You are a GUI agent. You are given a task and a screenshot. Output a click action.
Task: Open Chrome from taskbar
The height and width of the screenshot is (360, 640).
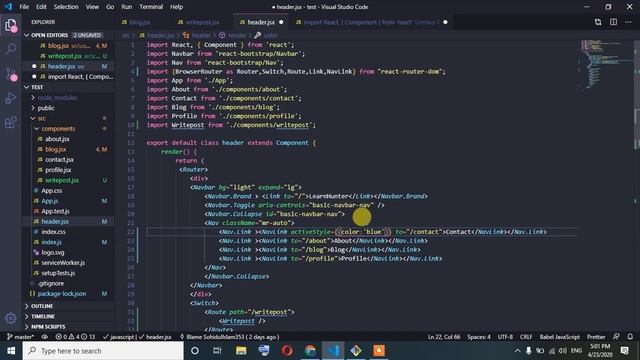(310, 351)
